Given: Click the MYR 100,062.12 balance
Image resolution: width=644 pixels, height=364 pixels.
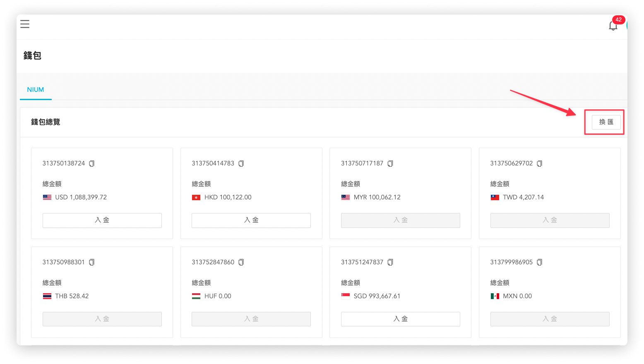Looking at the screenshot, I should tap(377, 197).
